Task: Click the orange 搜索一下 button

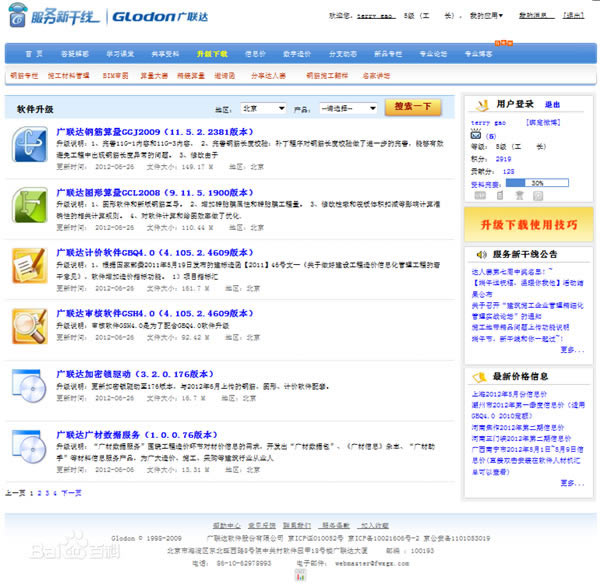Action: click(413, 107)
